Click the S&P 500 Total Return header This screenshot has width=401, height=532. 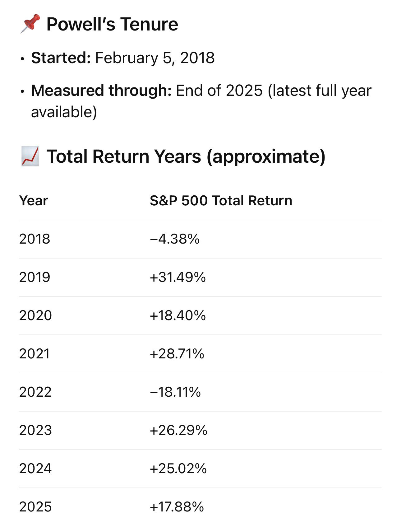(x=221, y=201)
